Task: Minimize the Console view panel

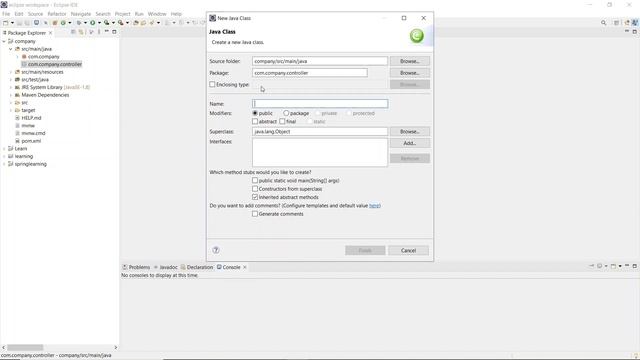Action: 627,266
